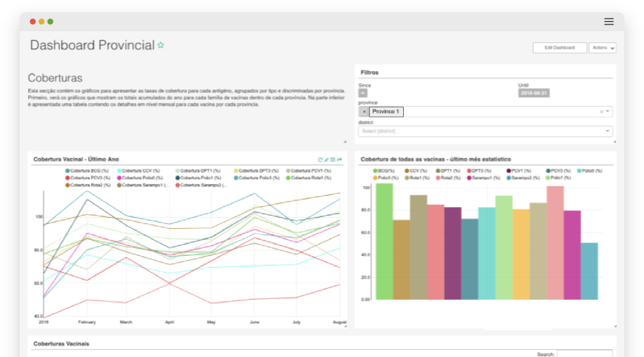This screenshot has width=644, height=357.
Task: Open the Actions dropdown
Action: click(x=602, y=48)
